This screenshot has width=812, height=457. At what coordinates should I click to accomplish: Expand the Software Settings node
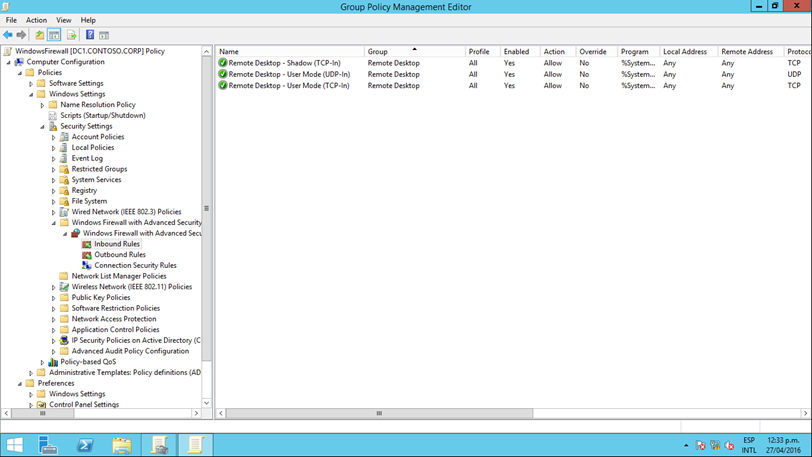coord(31,83)
